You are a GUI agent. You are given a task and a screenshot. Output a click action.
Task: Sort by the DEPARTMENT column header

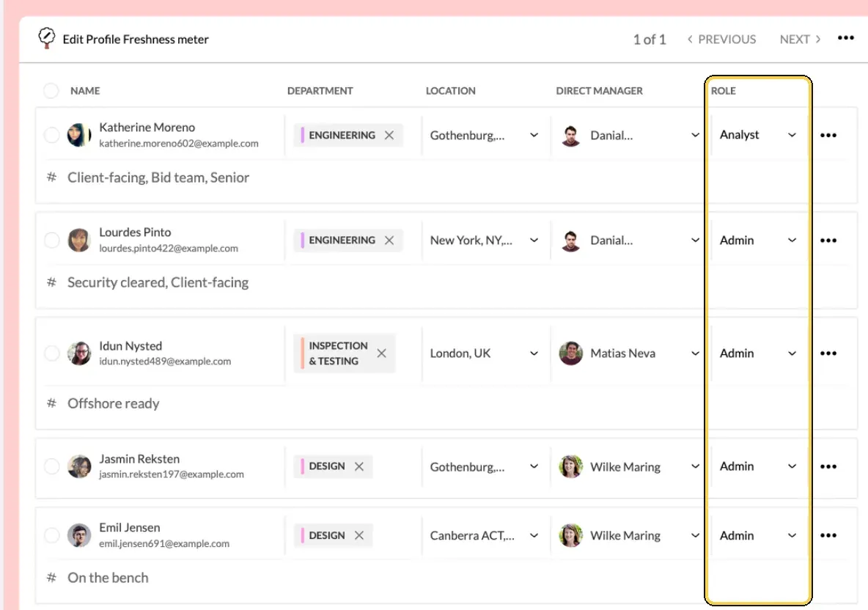(x=320, y=91)
